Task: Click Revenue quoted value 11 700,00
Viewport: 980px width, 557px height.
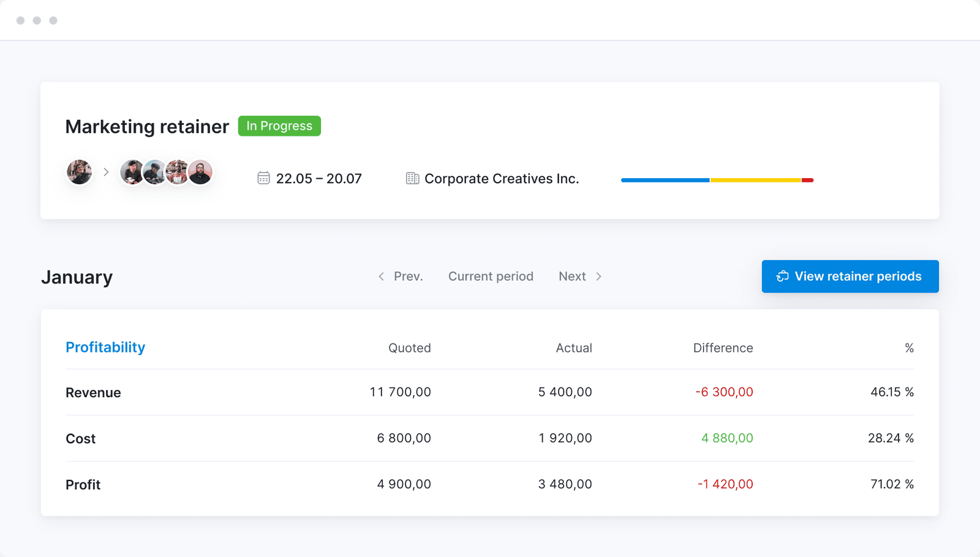Action: point(401,392)
